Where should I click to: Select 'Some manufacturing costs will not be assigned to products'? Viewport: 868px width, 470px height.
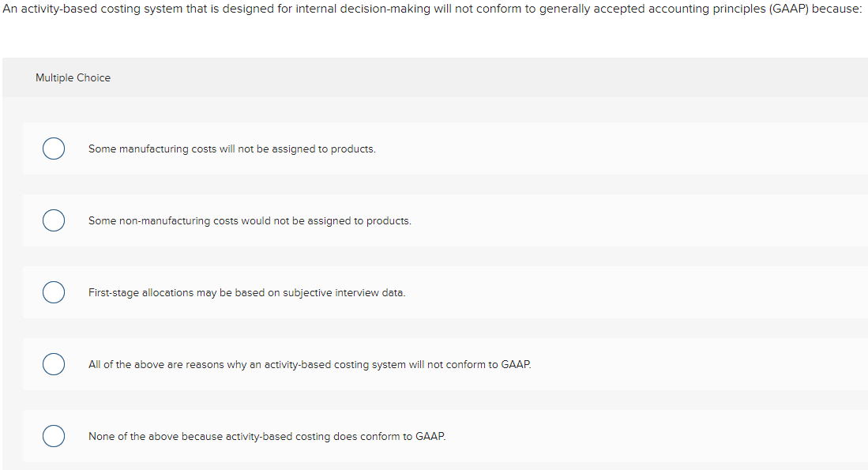[232, 149]
